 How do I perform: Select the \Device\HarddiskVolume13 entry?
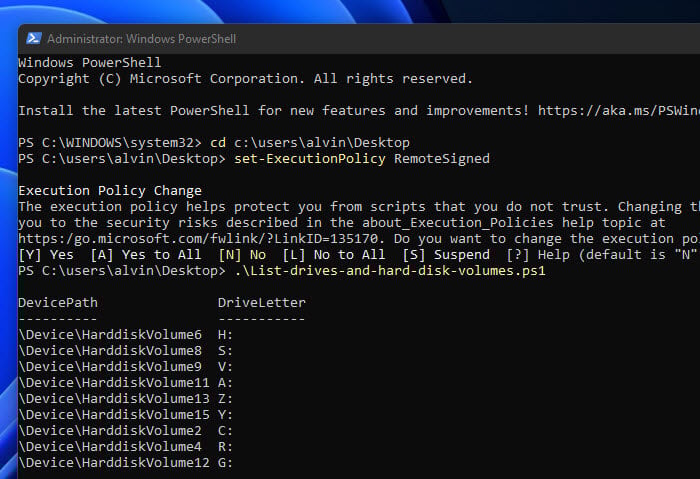click(114, 399)
